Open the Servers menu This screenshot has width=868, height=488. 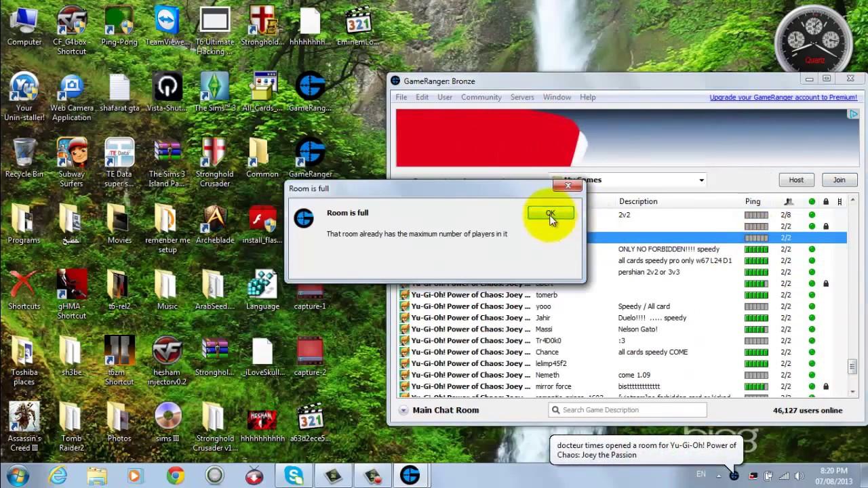point(522,97)
